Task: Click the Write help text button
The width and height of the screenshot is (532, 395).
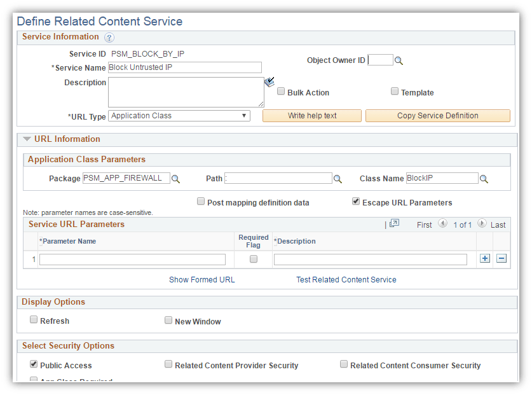Action: pyautogui.click(x=311, y=115)
